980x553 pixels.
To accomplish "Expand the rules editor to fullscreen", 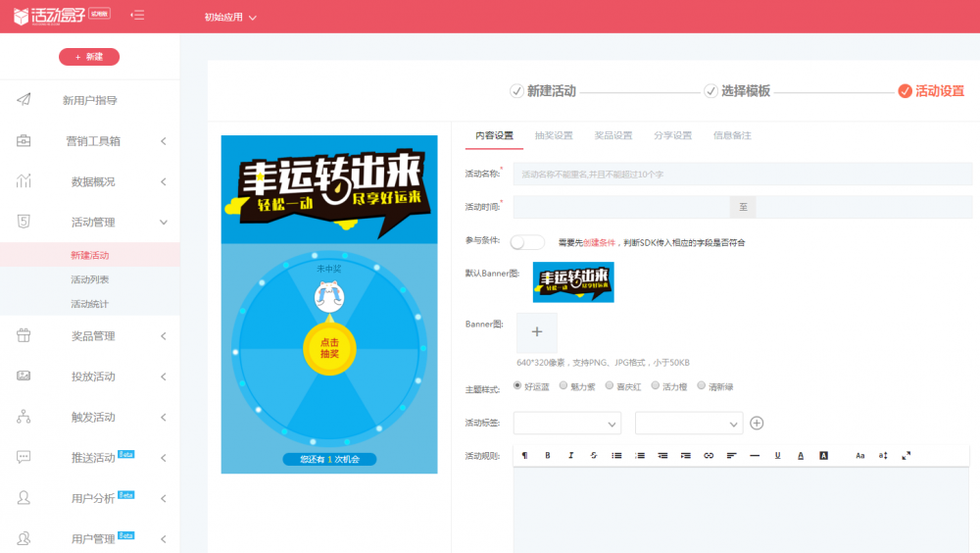I will pyautogui.click(x=906, y=455).
